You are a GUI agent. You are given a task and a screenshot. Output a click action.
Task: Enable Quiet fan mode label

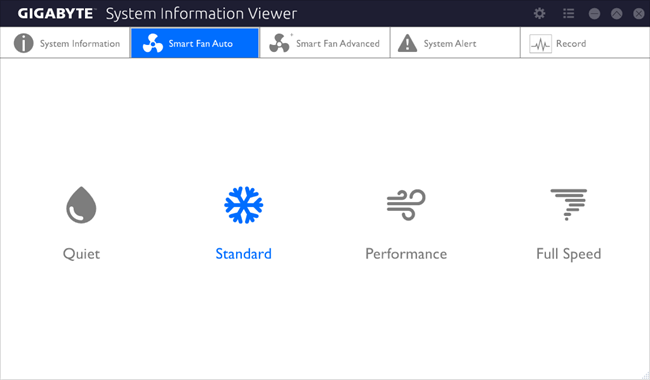tap(81, 254)
